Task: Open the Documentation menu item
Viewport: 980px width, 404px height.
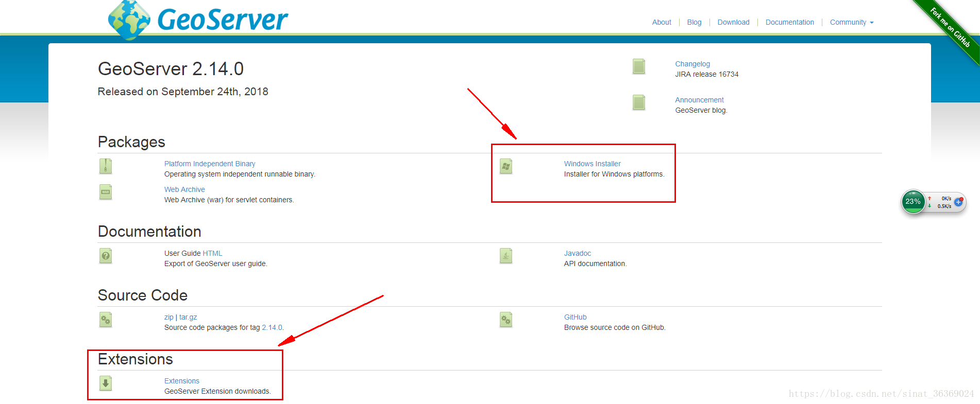Action: (x=789, y=22)
